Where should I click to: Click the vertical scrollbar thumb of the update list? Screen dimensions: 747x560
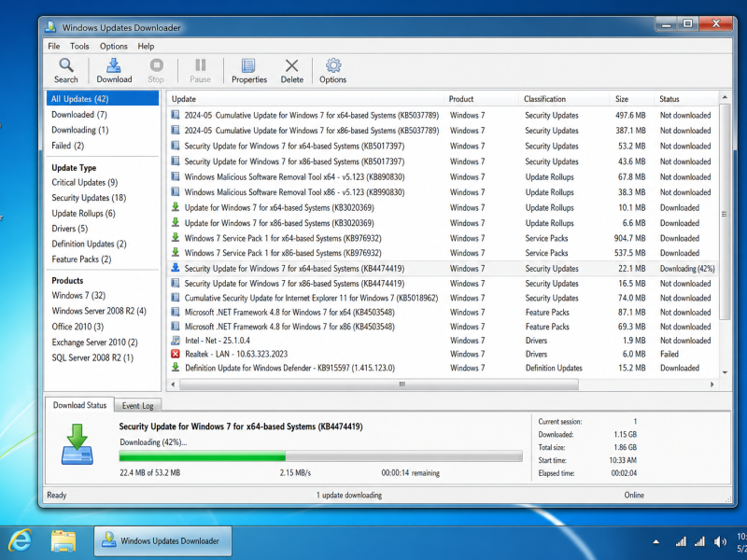point(725,212)
